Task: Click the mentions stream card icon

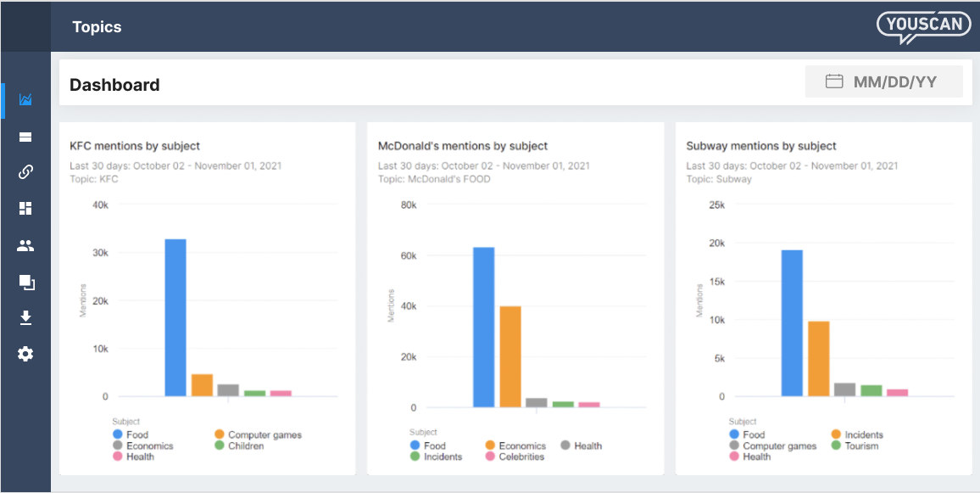Action: point(25,137)
